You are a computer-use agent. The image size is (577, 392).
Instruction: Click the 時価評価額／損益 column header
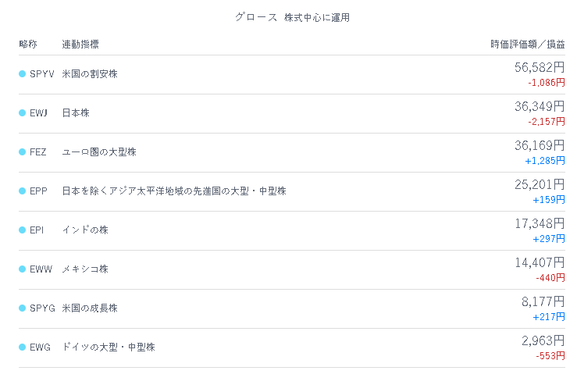[528, 45]
